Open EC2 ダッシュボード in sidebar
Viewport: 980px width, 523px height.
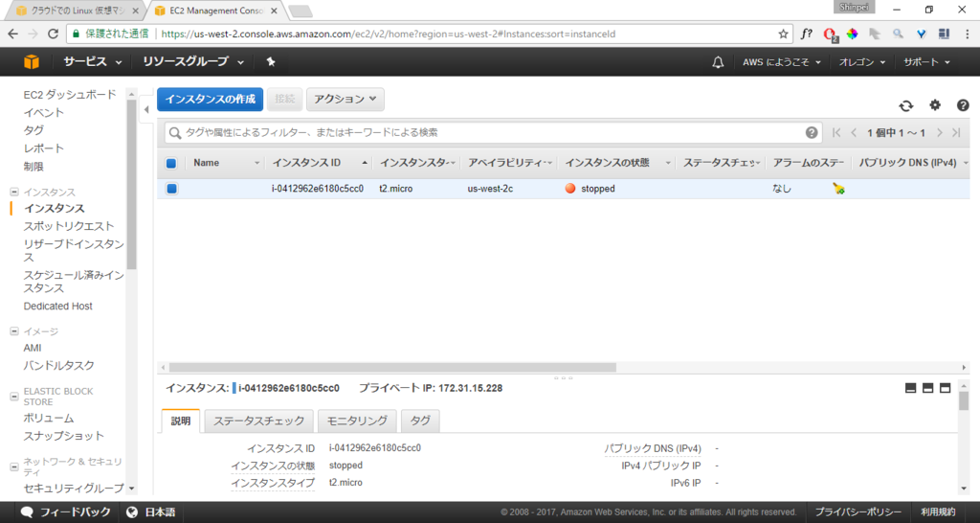pos(70,95)
